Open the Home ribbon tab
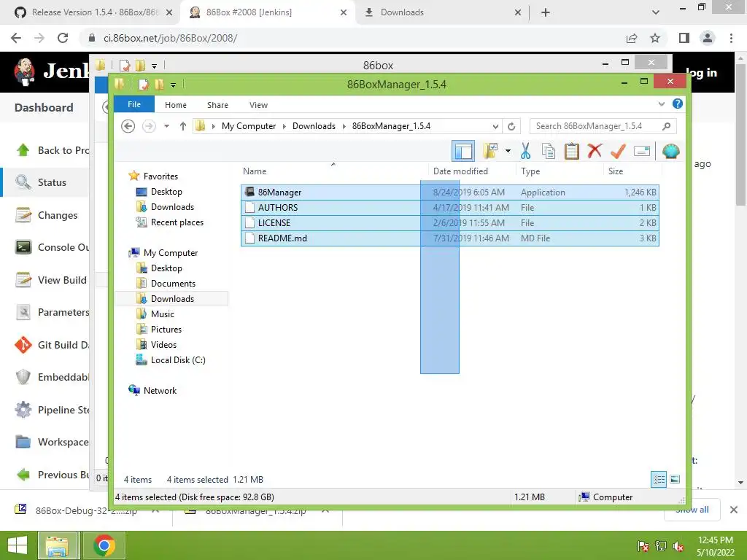 pyautogui.click(x=176, y=105)
